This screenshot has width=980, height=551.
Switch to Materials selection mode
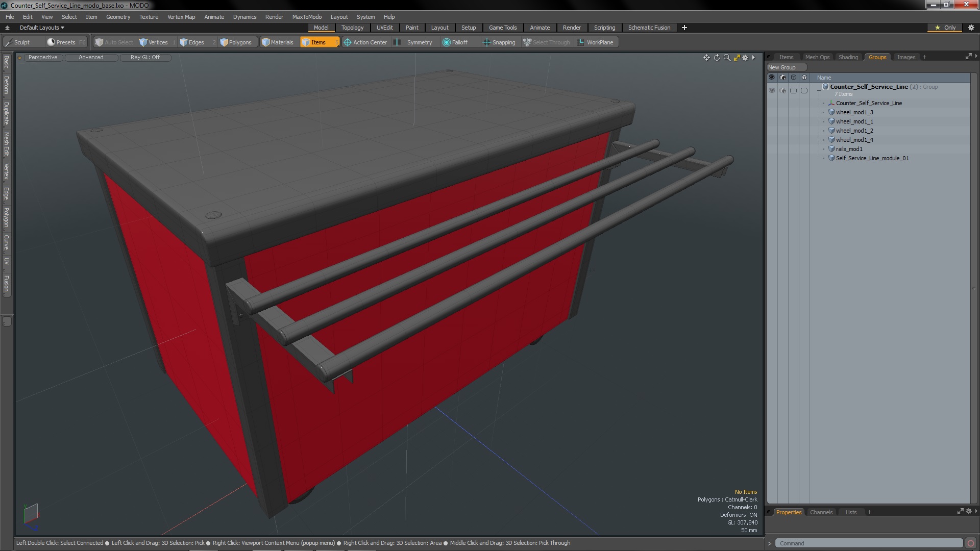tap(278, 42)
